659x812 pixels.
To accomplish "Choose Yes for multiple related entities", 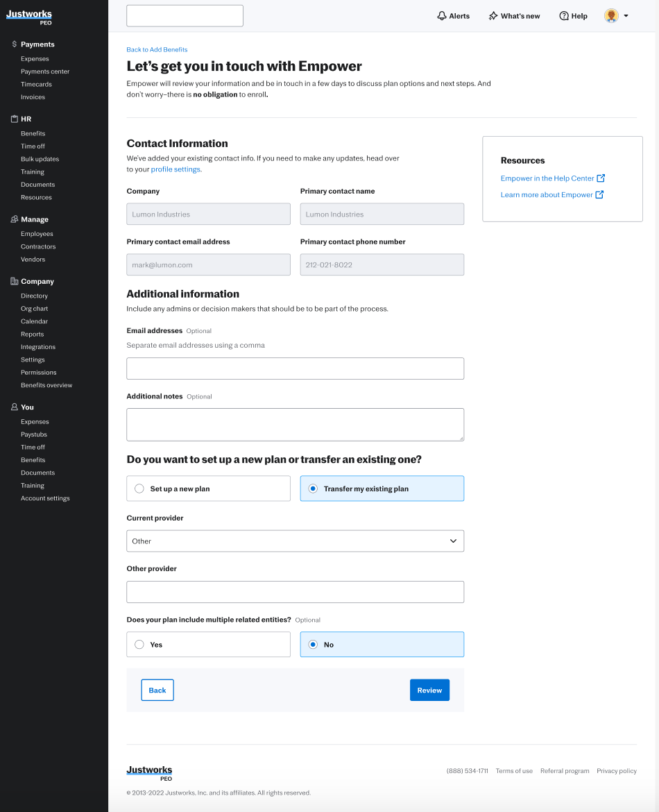I will point(208,644).
